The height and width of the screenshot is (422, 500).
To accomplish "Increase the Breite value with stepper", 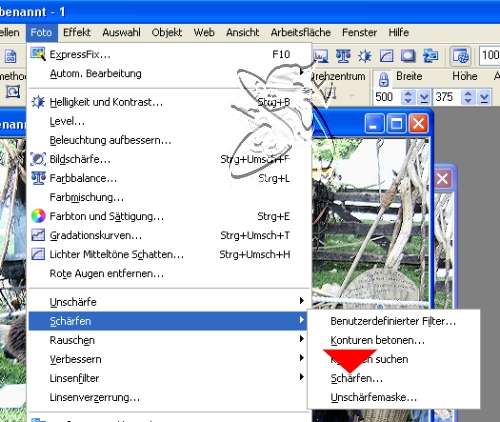I will [408, 94].
